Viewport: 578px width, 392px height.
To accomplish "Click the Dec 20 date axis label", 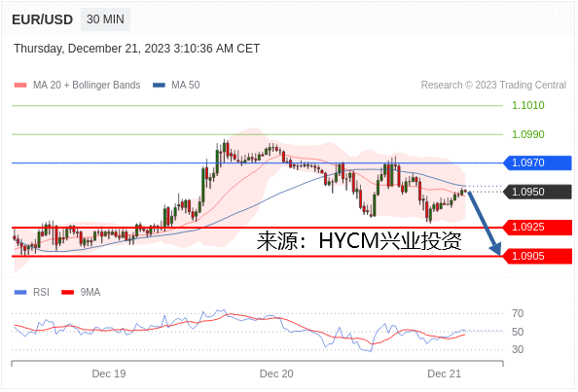I will (x=276, y=374).
